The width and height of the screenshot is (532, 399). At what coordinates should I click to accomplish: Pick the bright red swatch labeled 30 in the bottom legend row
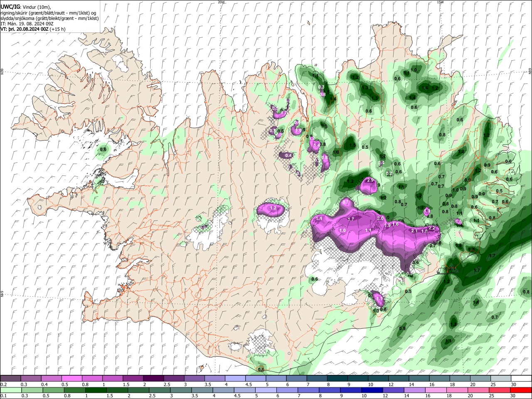click(521, 390)
